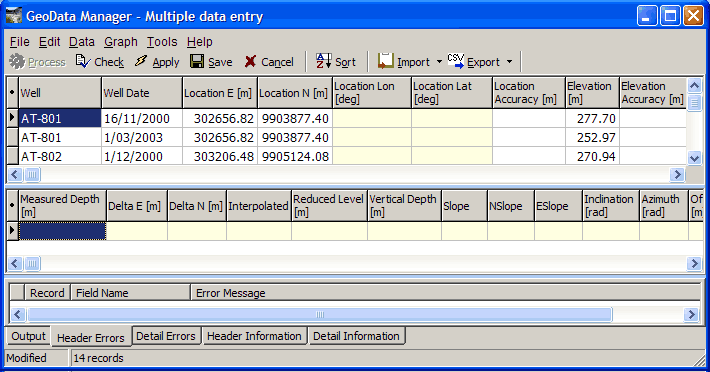This screenshot has width=710, height=372.
Task: Open the Tools menu
Action: pos(162,42)
